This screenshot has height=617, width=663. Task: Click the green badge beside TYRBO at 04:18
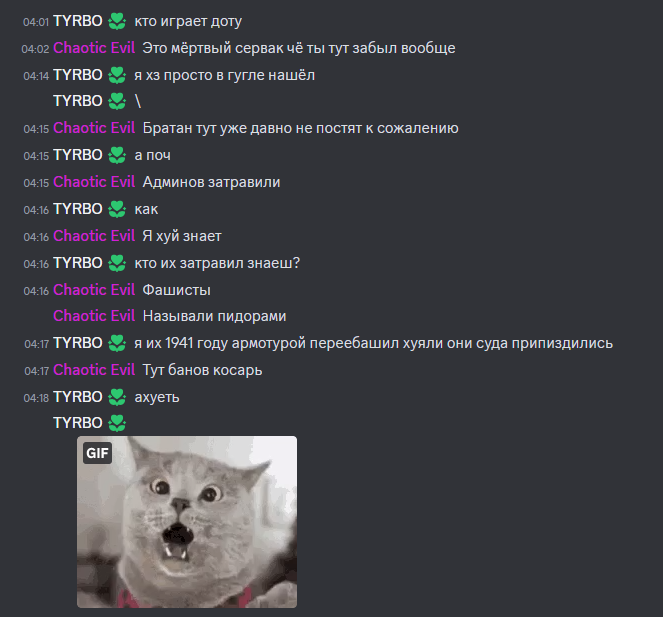(x=117, y=397)
